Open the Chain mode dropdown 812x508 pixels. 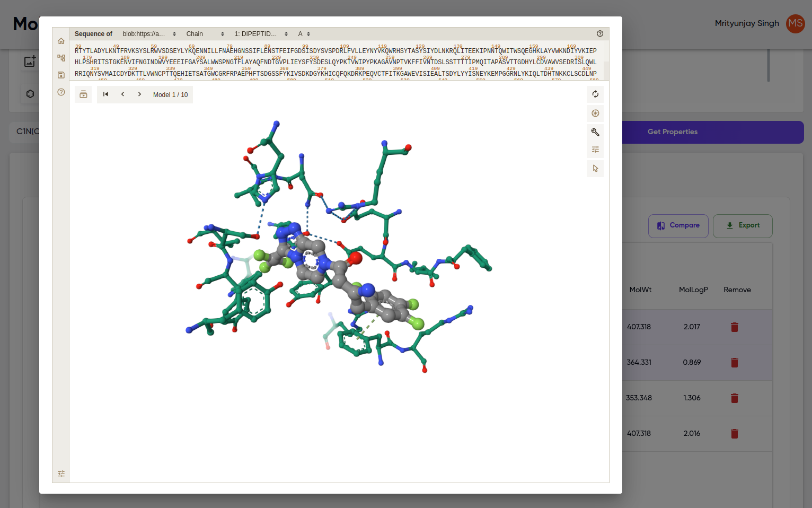(x=205, y=34)
